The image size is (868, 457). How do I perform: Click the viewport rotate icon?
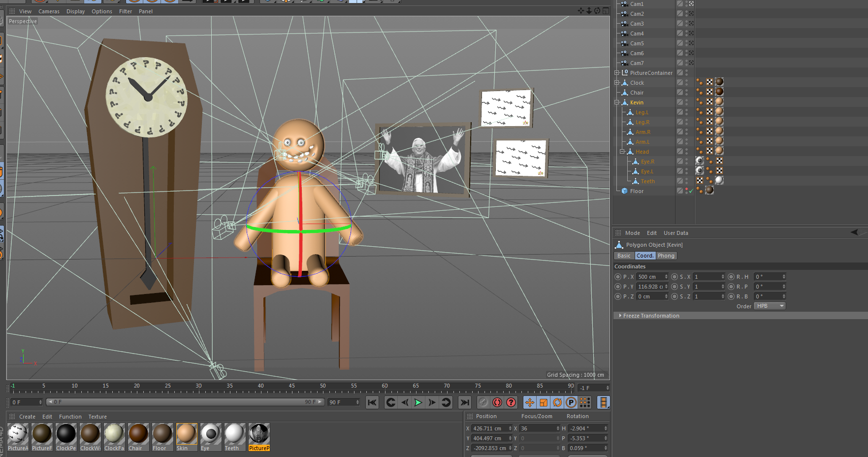597,10
